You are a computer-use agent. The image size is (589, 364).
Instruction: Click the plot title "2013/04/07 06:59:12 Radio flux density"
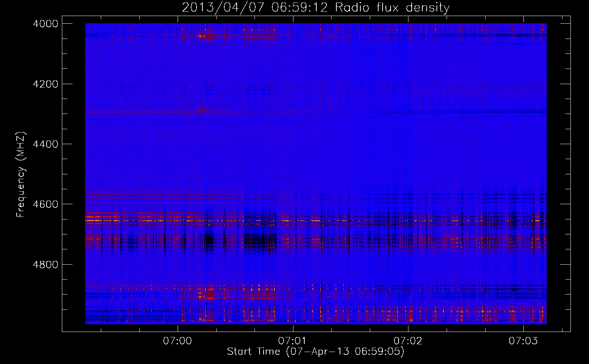click(316, 8)
